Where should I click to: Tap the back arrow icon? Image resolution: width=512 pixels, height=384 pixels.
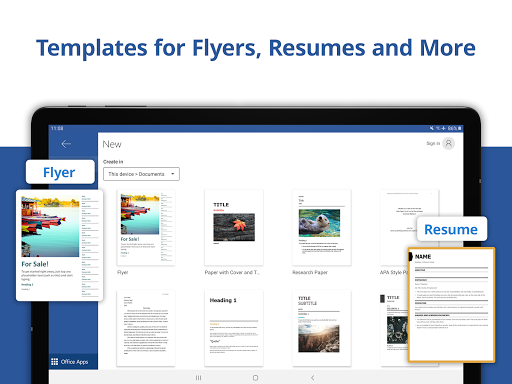(x=66, y=144)
